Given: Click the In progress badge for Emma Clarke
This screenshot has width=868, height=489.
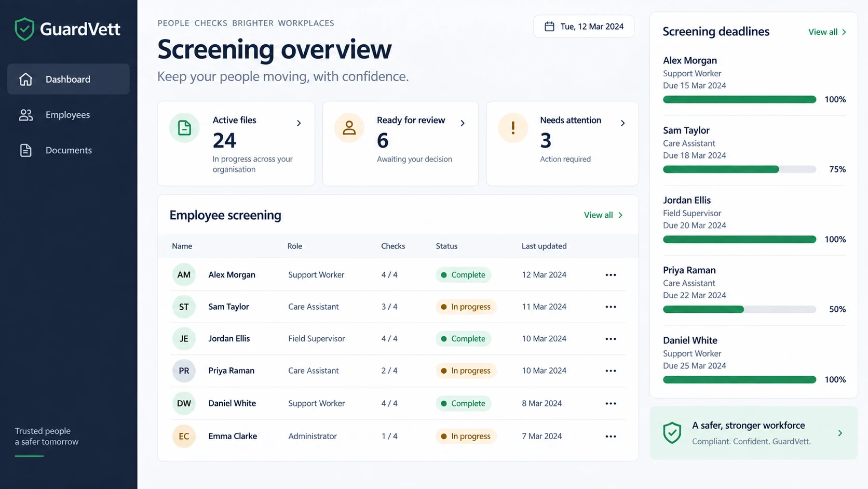Looking at the screenshot, I should [x=466, y=436].
